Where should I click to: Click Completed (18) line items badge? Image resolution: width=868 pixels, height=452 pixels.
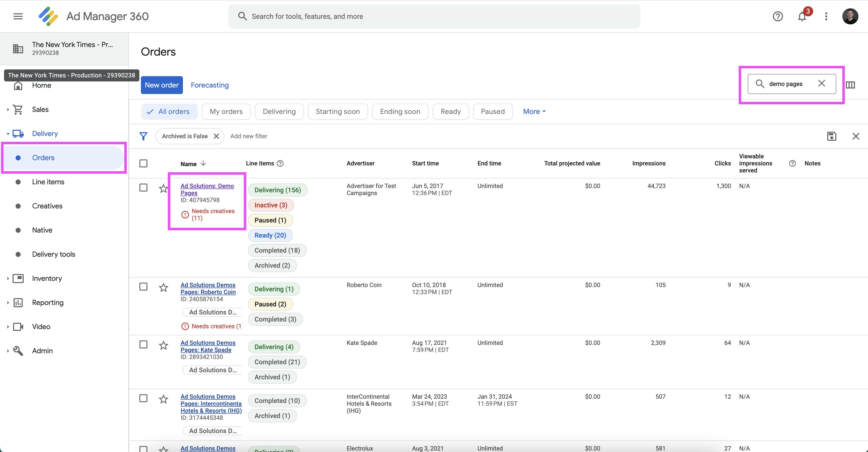pos(277,250)
